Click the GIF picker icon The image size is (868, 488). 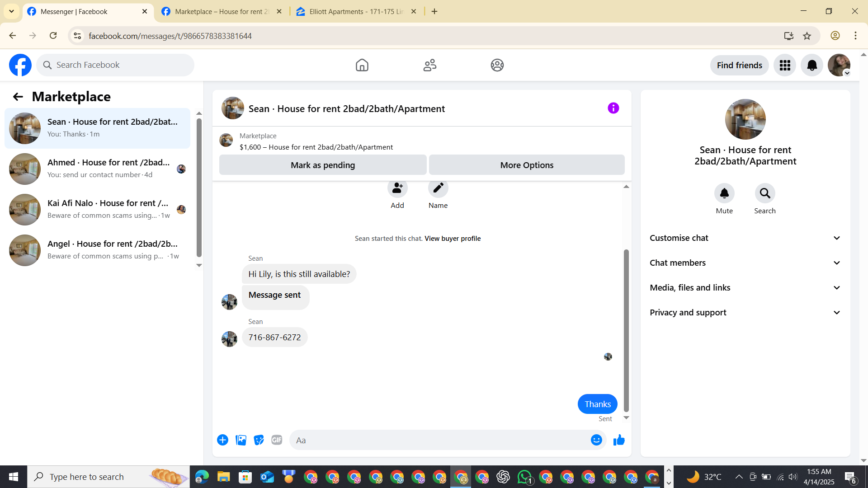(x=277, y=440)
